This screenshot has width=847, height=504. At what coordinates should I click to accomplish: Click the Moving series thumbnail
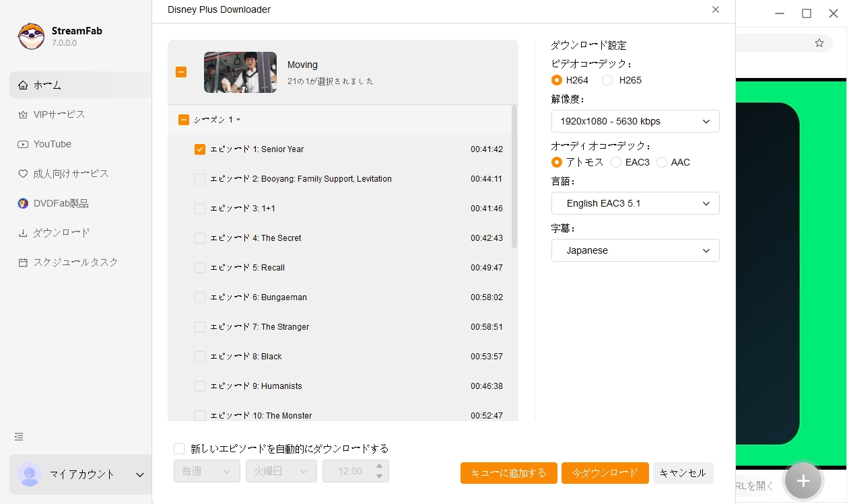coord(240,72)
